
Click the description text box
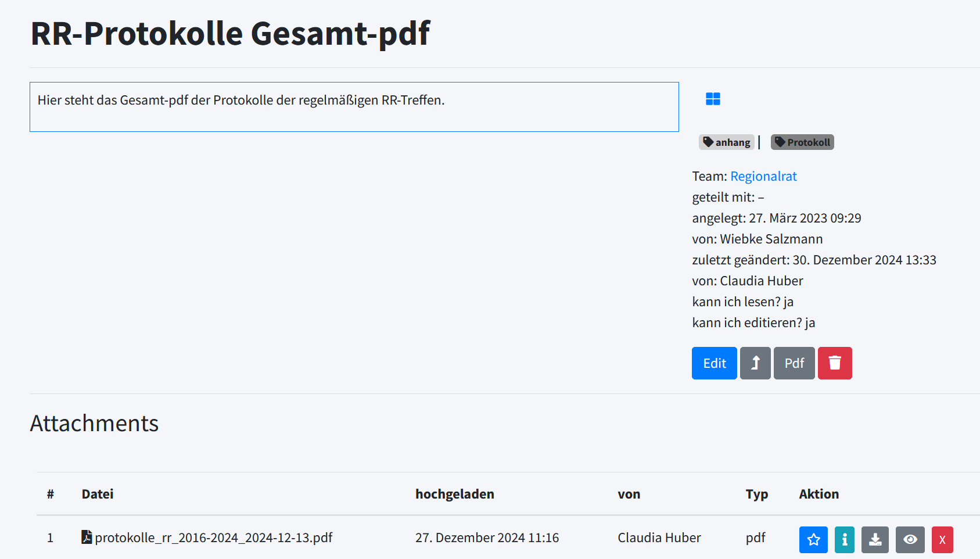coord(354,107)
